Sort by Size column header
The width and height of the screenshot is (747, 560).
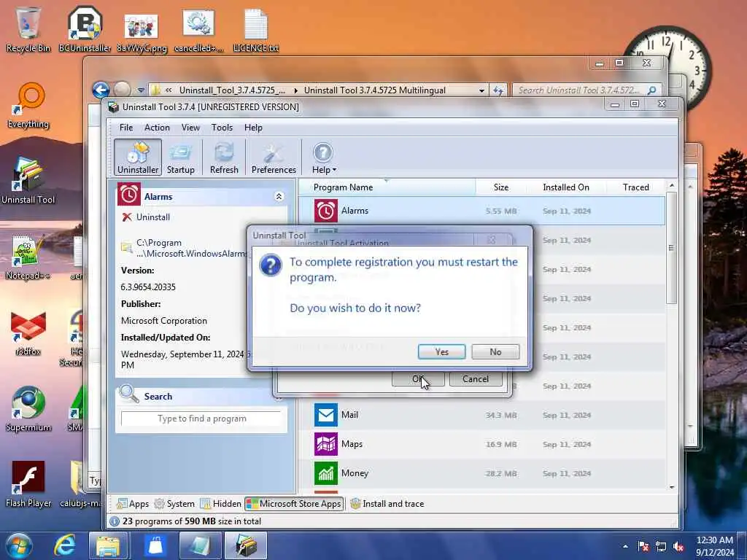[500, 187]
